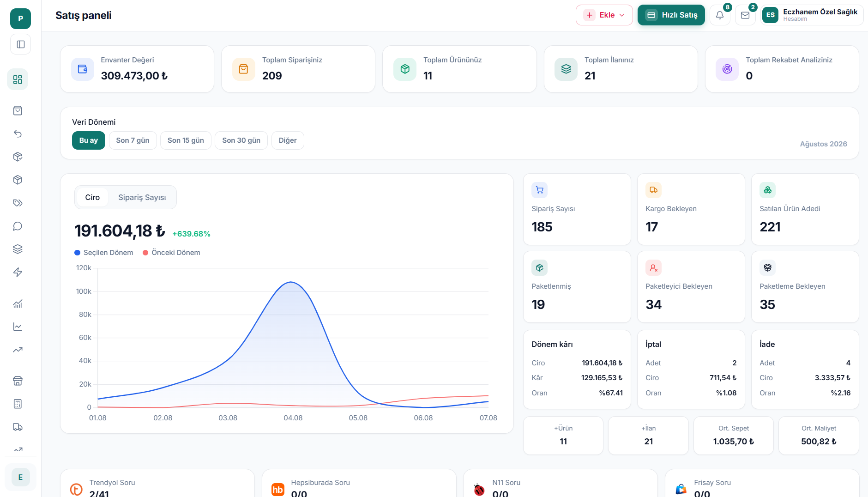868x497 pixels.
Task: Click the Envanter Değeri wallet icon
Action: [x=83, y=69]
